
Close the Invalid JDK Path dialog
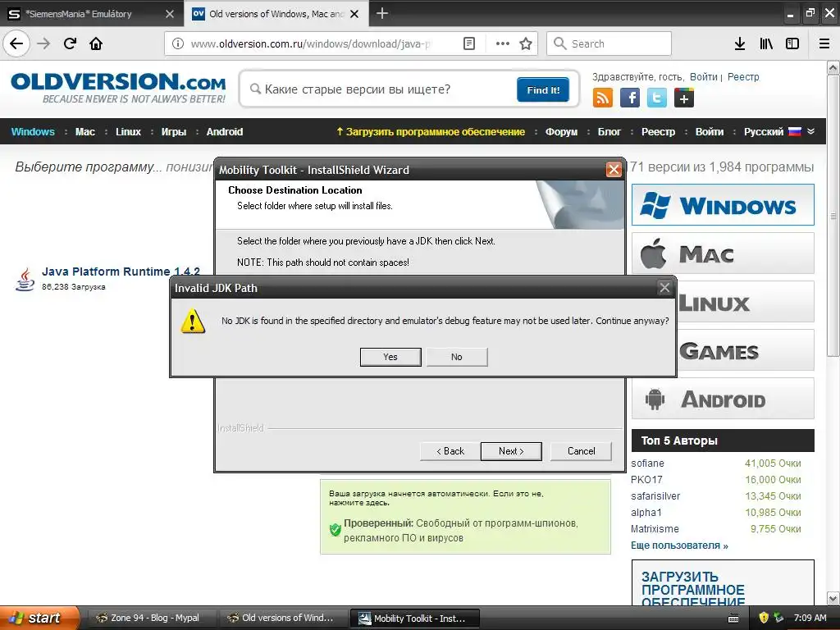pos(664,288)
